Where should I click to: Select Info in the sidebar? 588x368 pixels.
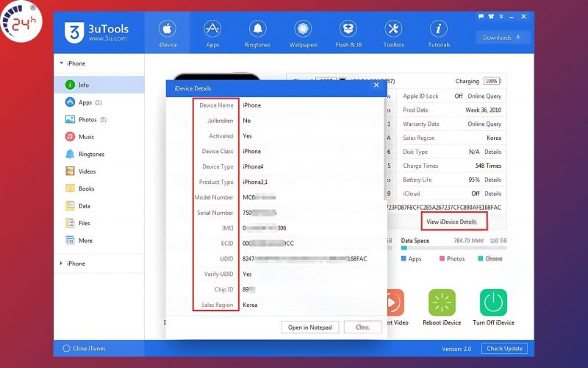(x=99, y=85)
